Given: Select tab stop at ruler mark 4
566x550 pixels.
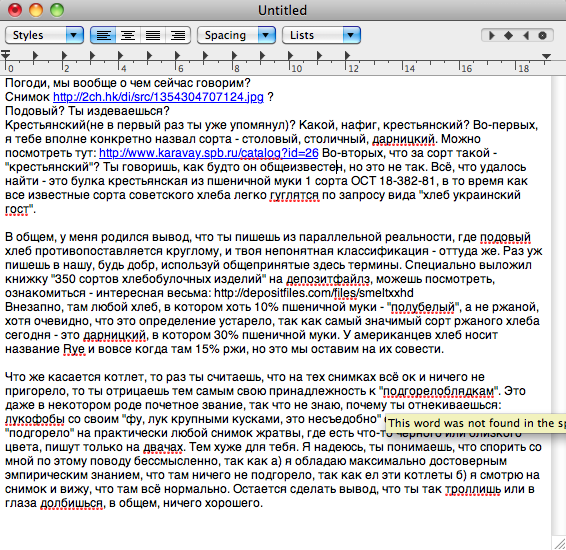Looking at the screenshot, I should (x=120, y=56).
